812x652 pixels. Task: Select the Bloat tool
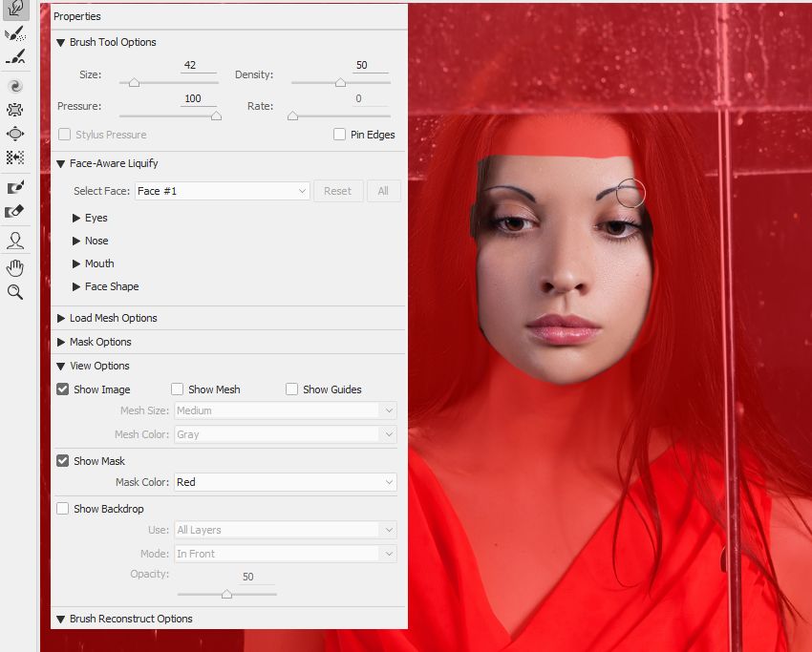coord(15,134)
